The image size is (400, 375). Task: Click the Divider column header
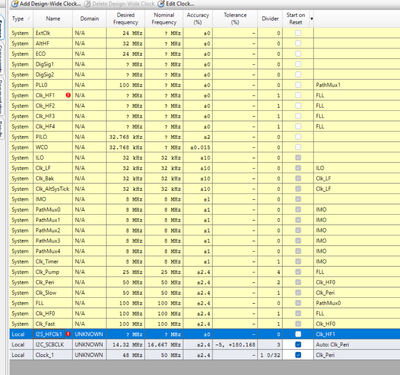click(x=270, y=19)
